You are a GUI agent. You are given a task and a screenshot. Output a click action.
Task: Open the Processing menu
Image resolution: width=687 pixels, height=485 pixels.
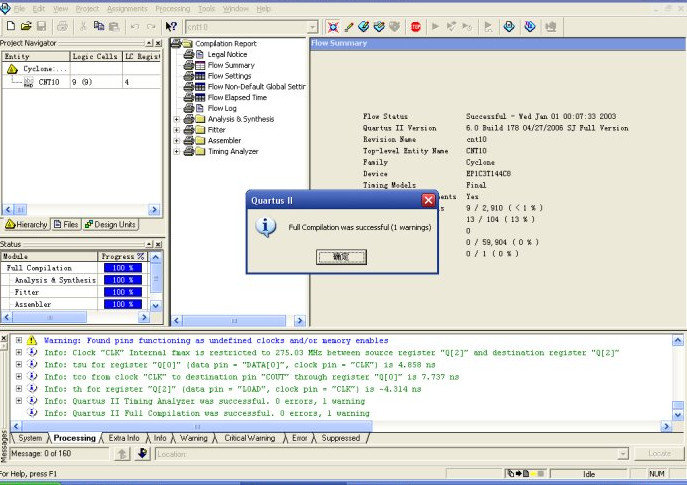173,9
